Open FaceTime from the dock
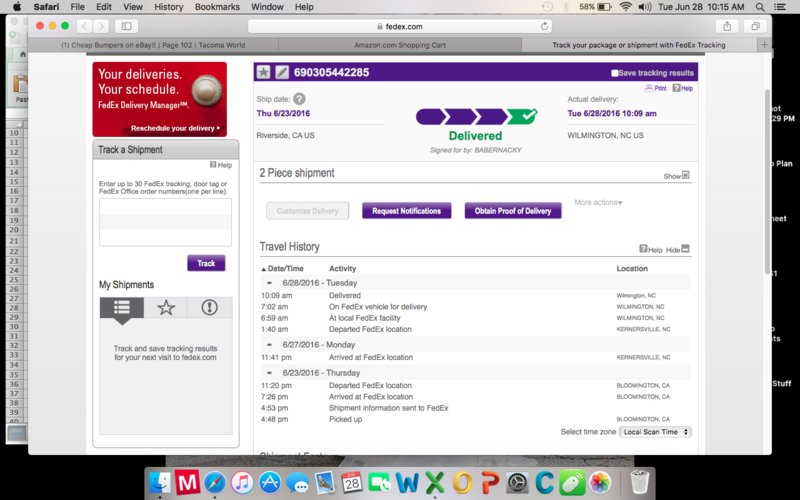Image resolution: width=800 pixels, height=500 pixels. click(x=380, y=482)
